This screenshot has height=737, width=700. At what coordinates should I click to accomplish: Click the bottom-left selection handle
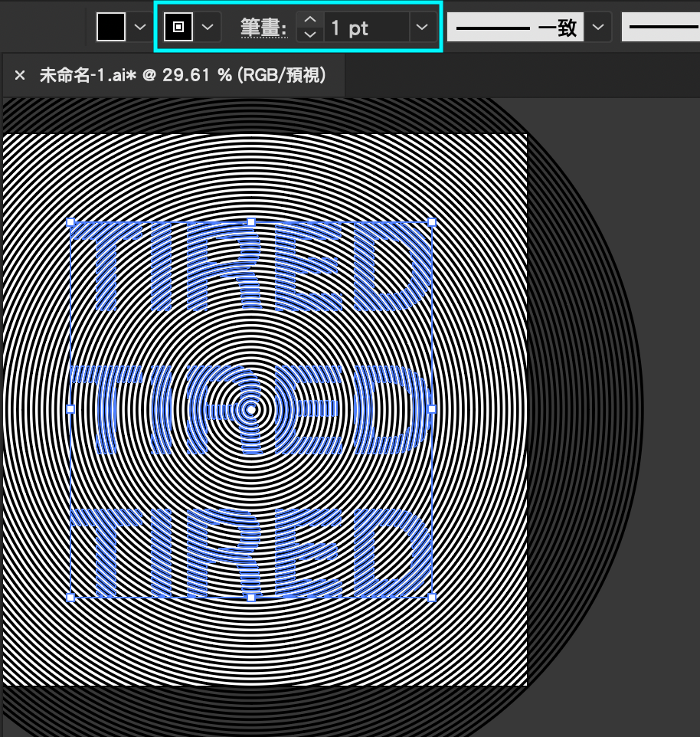point(70,598)
